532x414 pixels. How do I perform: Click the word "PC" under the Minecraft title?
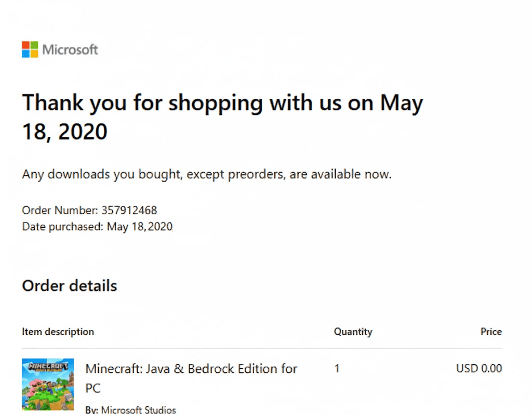click(x=92, y=389)
